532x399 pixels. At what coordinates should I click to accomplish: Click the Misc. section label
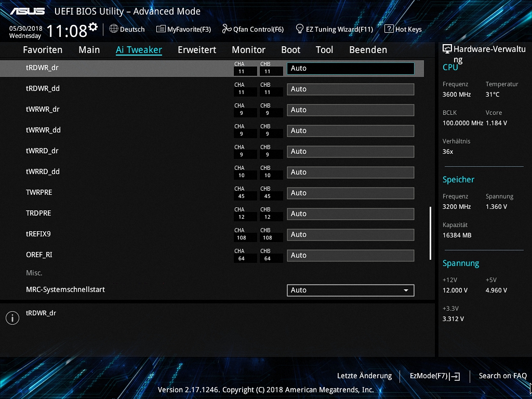pos(34,273)
